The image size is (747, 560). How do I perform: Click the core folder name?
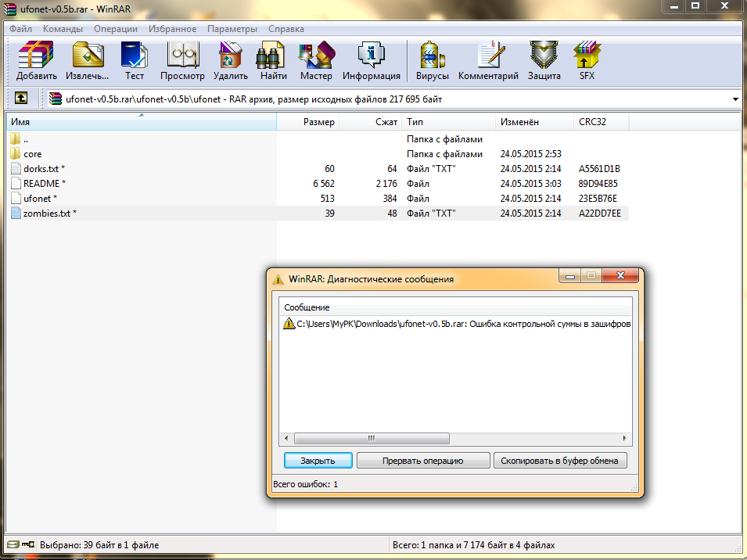coord(32,154)
